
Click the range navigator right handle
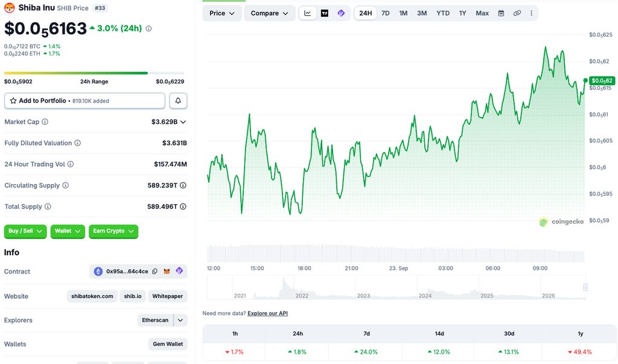[x=585, y=287]
